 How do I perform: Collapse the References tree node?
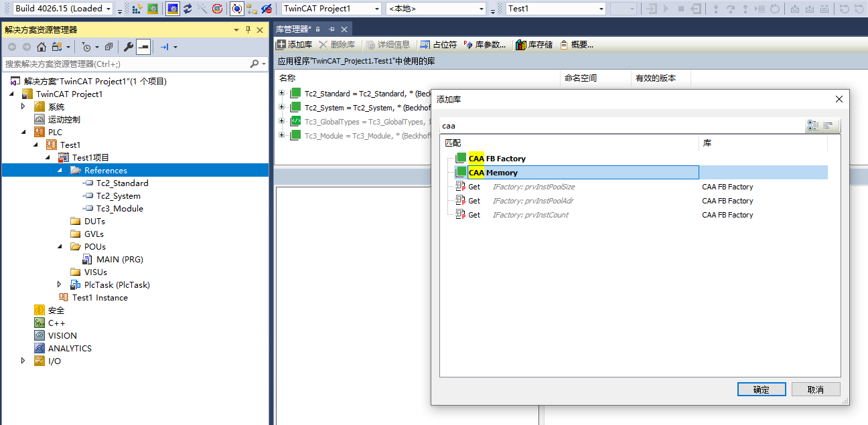(x=62, y=170)
